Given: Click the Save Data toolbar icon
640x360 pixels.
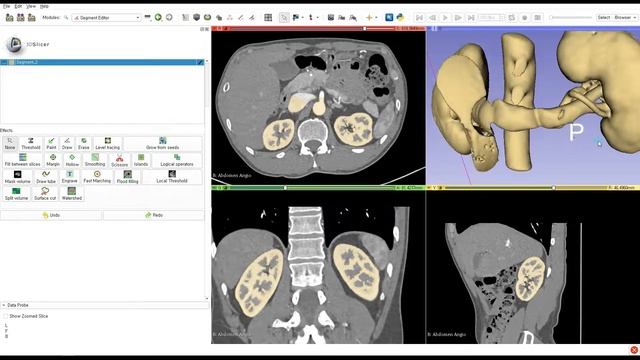Looking at the screenshot, I should click(31, 18).
